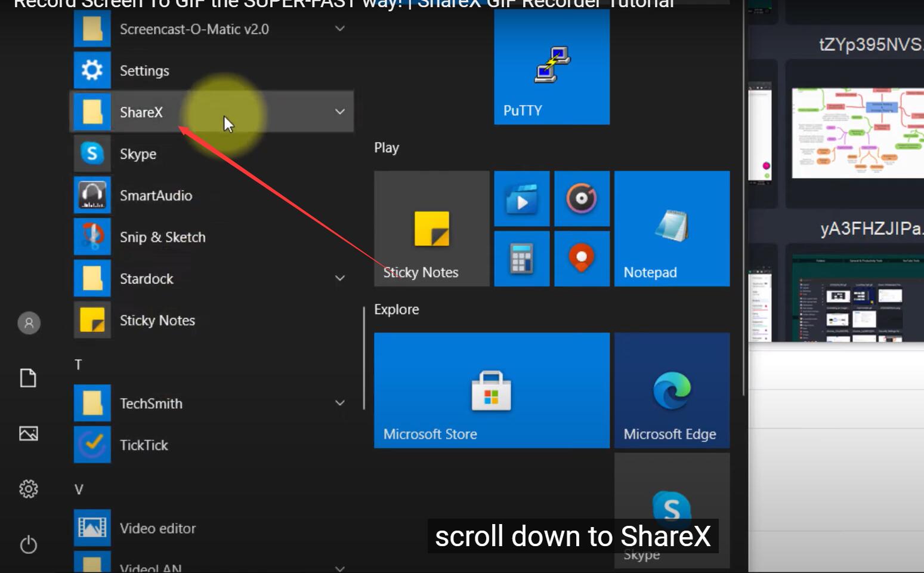The height and width of the screenshot is (573, 924).
Task: Select the yA3FHZJIPa file name
Action: [872, 229]
